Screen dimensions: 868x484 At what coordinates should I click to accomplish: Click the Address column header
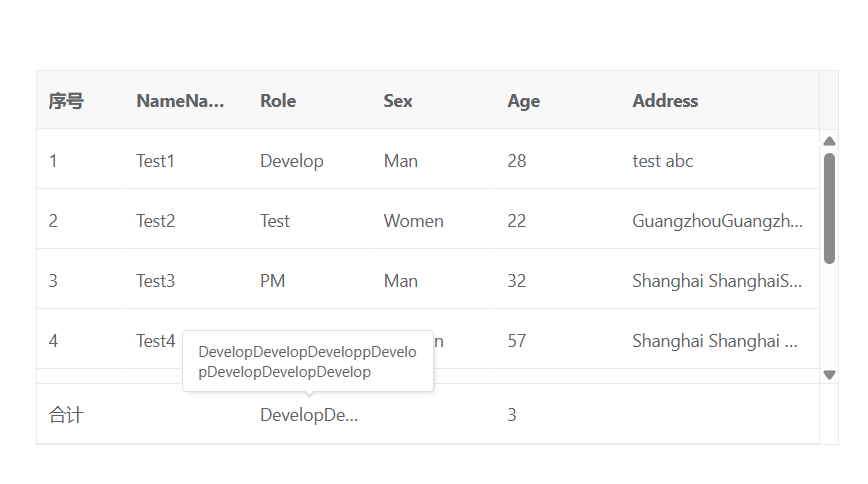coord(665,101)
